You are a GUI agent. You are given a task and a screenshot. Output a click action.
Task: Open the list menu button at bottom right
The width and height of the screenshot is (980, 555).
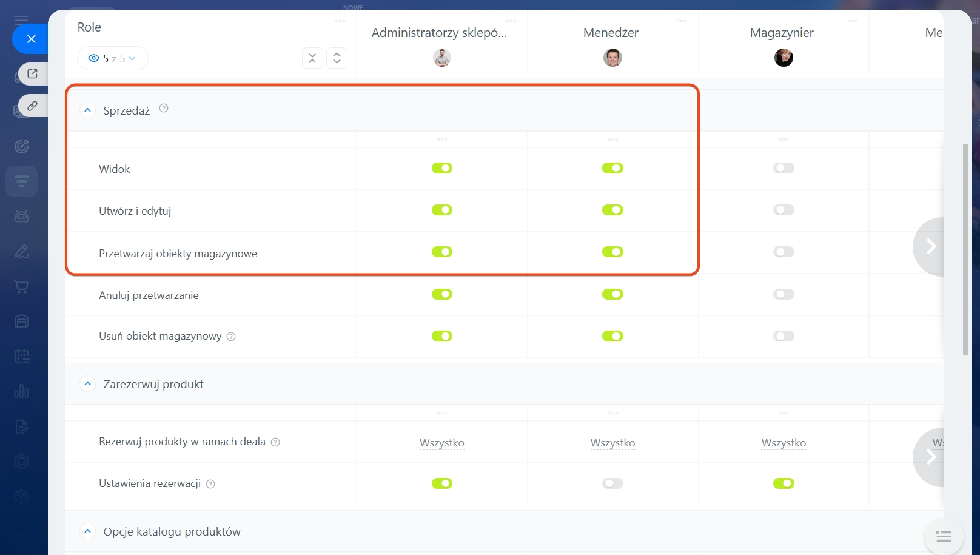pos(944,536)
